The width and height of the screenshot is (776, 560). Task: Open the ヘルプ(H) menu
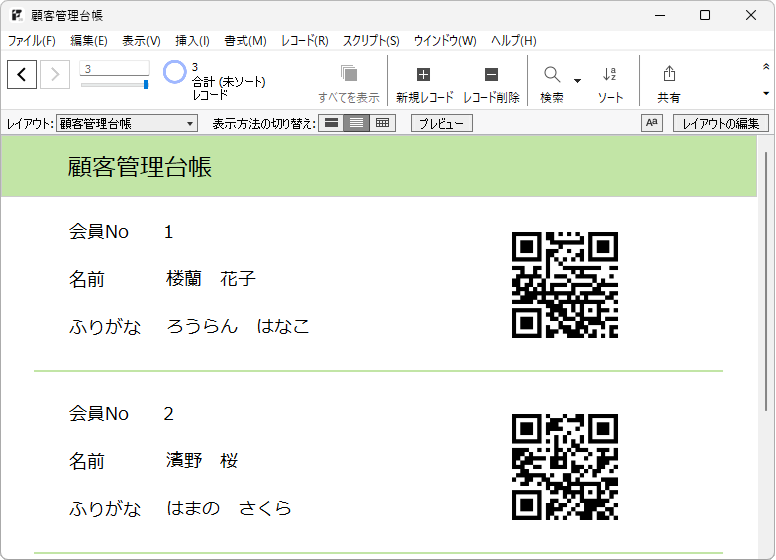click(514, 41)
